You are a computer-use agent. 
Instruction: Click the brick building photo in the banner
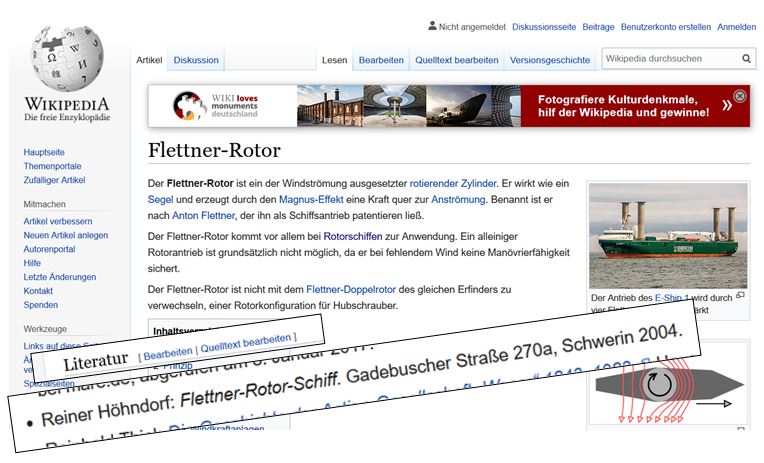[330, 106]
